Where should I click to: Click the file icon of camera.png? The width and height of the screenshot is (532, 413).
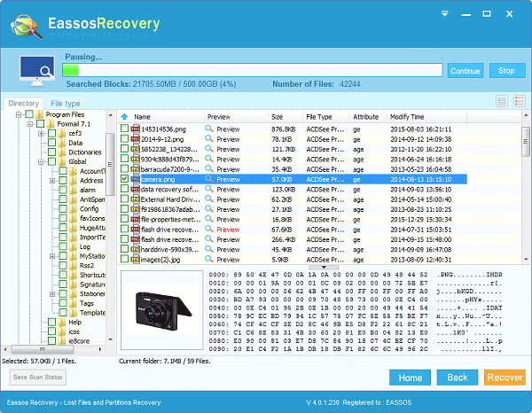tap(136, 179)
